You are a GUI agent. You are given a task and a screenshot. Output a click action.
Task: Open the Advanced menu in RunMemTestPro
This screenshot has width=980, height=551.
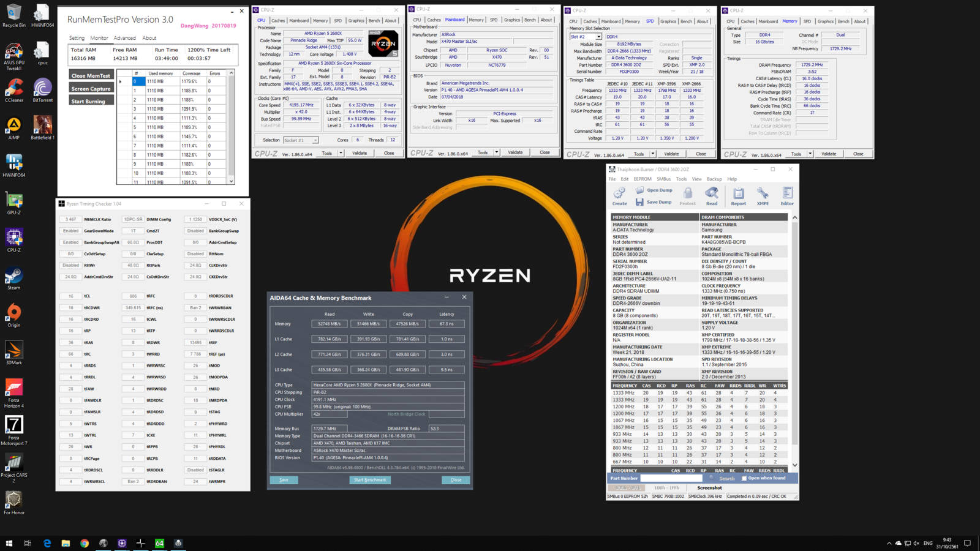point(124,38)
